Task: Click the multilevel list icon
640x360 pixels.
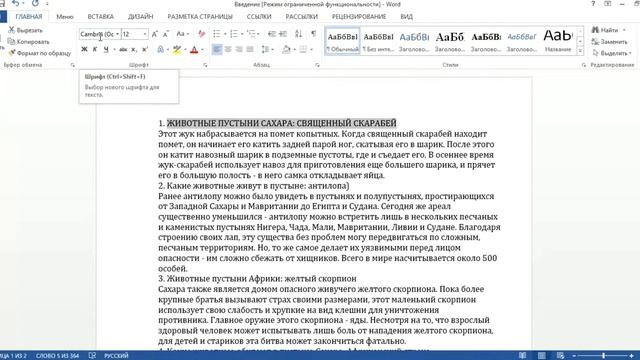Action: pyautogui.click(x=251, y=34)
